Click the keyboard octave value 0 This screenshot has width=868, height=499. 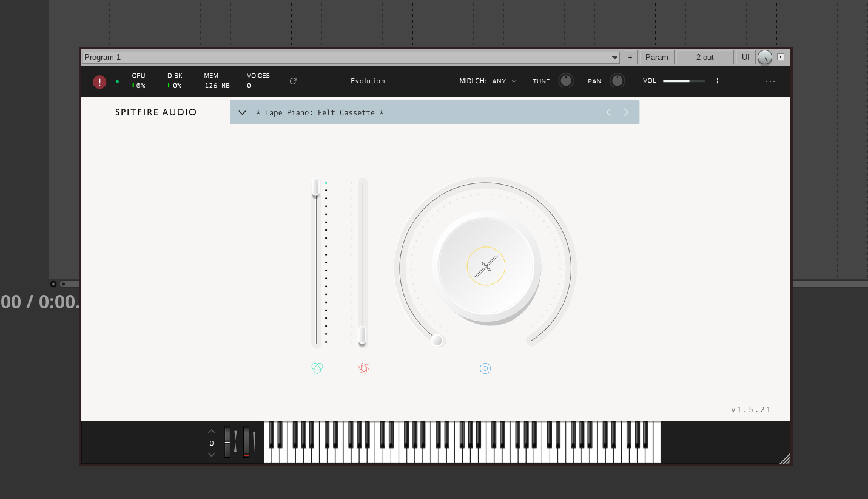pyautogui.click(x=212, y=443)
